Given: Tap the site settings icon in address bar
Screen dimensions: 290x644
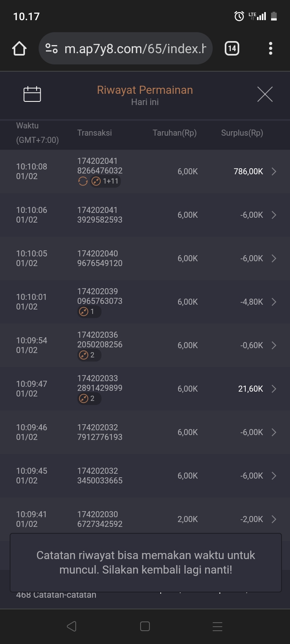Looking at the screenshot, I should [52, 49].
